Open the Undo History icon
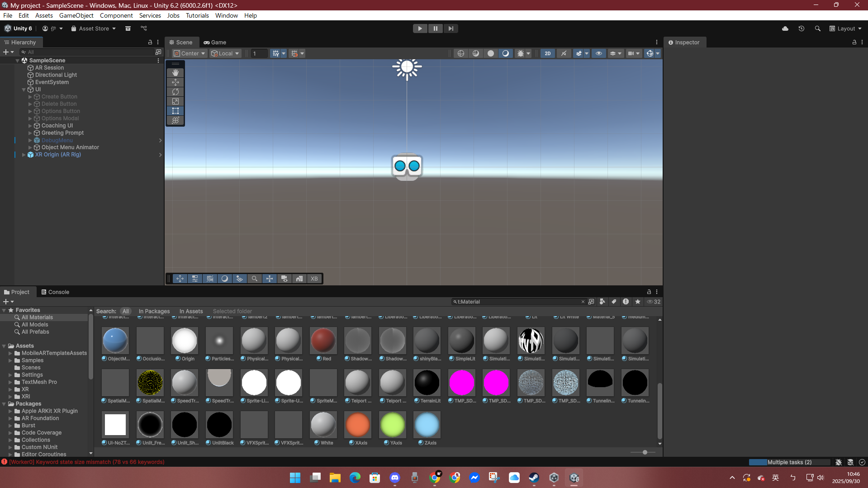 [801, 28]
